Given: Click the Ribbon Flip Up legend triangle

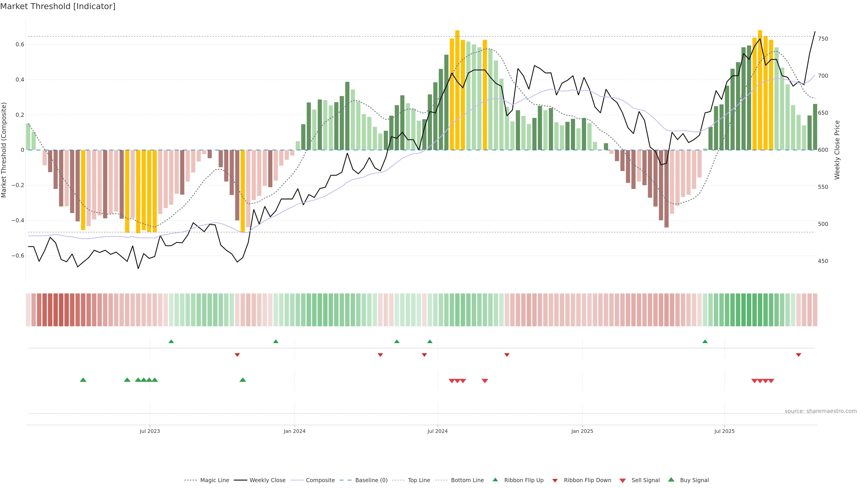Looking at the screenshot, I should click(495, 480).
